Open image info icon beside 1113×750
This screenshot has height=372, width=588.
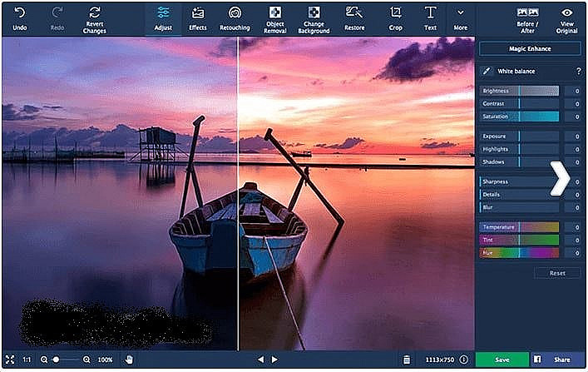(x=464, y=360)
